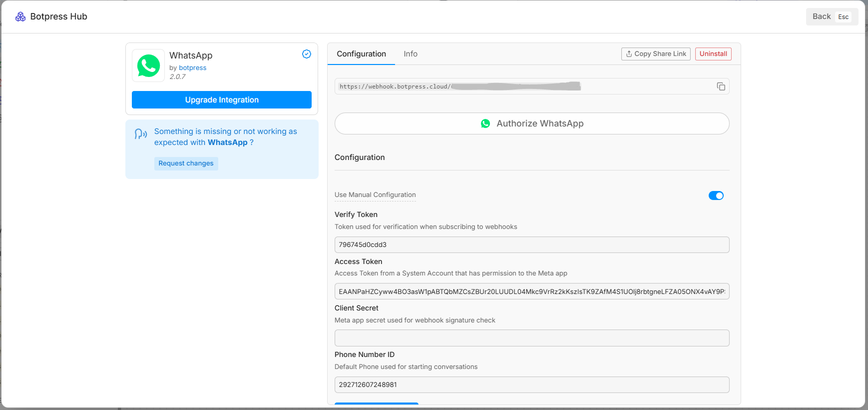Click the version number 2.0.7 text
The height and width of the screenshot is (410, 868).
[177, 77]
